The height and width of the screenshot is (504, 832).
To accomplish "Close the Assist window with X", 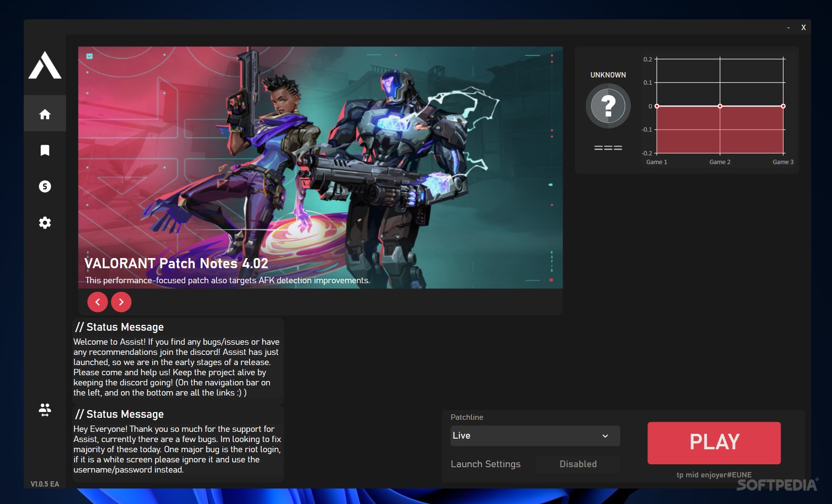I will 803,28.
